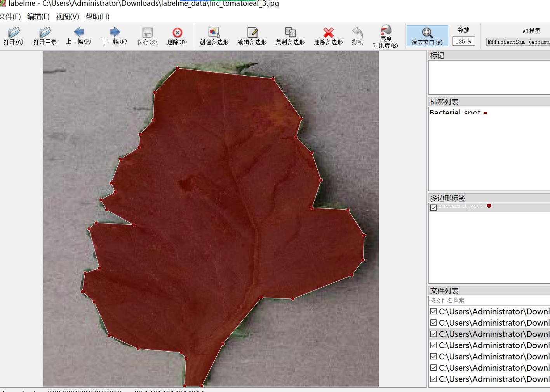Open the View (视图) menu
The width and height of the screenshot is (550, 392).
[67, 16]
